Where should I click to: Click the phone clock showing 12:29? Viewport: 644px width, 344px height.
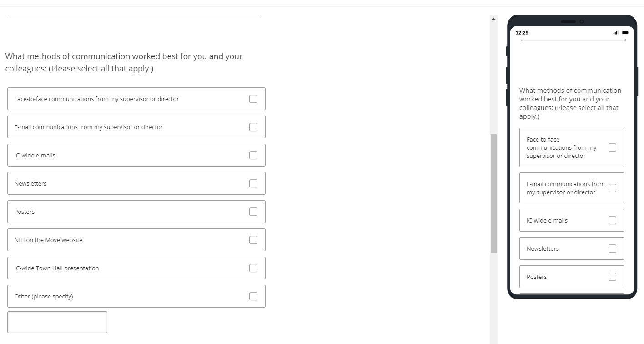click(x=522, y=33)
